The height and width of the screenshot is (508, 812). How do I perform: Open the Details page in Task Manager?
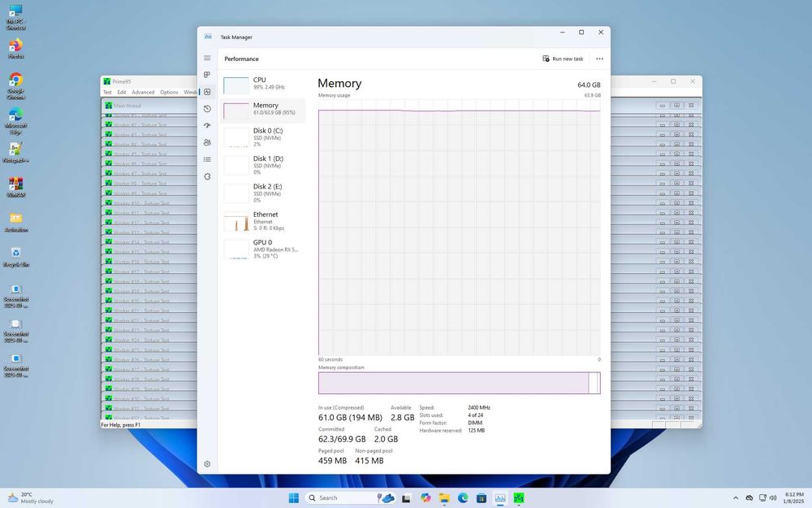207,159
